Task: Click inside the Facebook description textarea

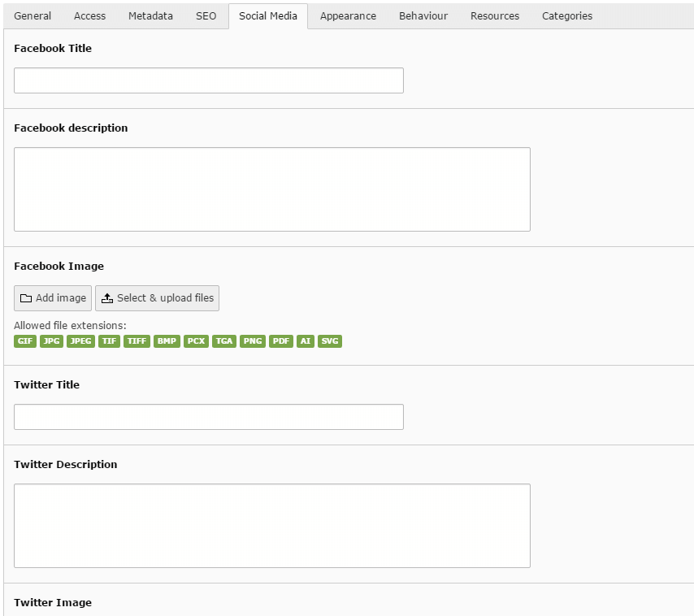Action: (272, 189)
